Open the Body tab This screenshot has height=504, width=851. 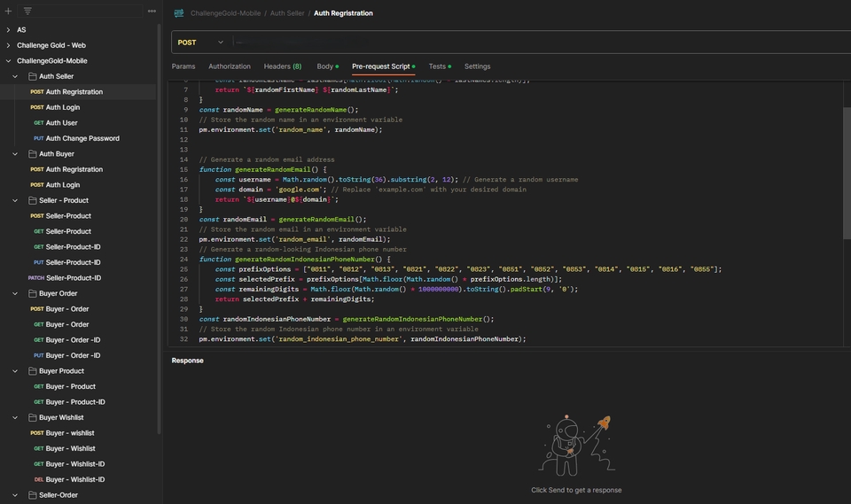coord(328,66)
